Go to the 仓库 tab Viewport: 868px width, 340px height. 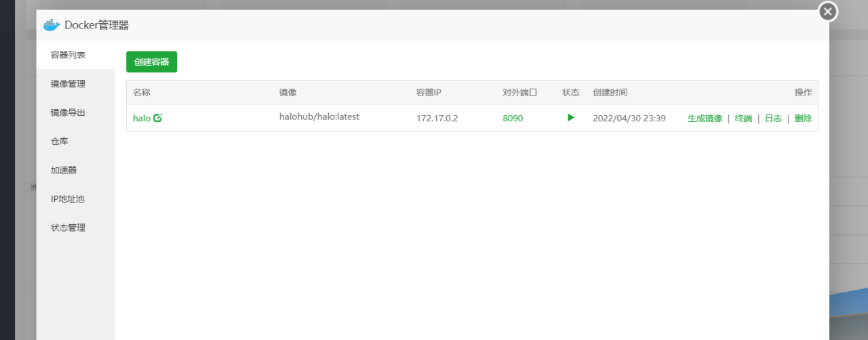(75, 142)
